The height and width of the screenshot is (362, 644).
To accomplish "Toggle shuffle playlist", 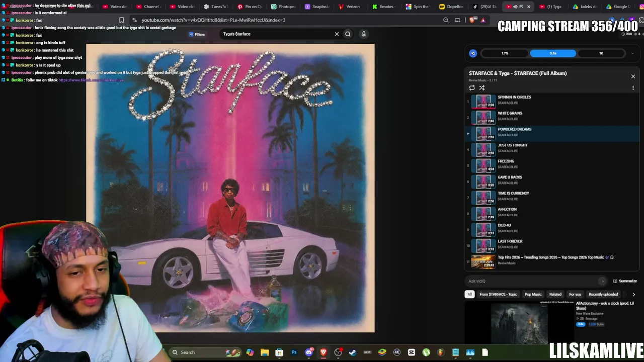I will 482,88.
